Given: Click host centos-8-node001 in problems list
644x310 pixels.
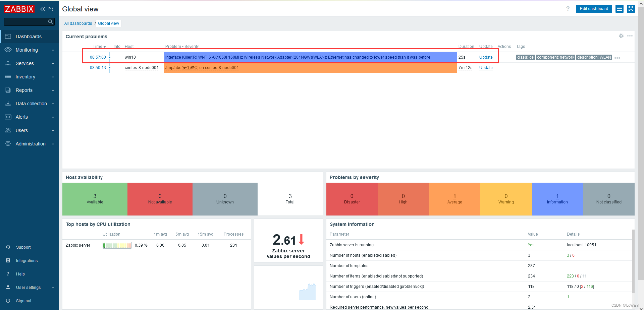Looking at the screenshot, I should tap(142, 68).
